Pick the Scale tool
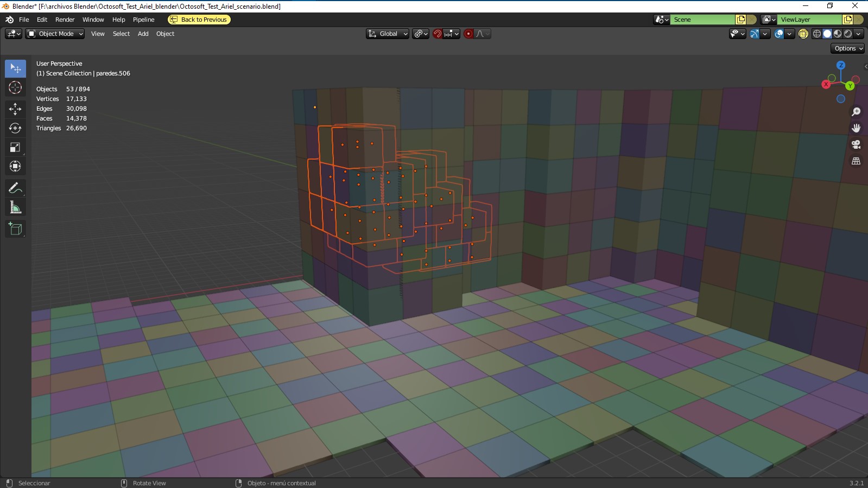This screenshot has width=868, height=488. 15,147
